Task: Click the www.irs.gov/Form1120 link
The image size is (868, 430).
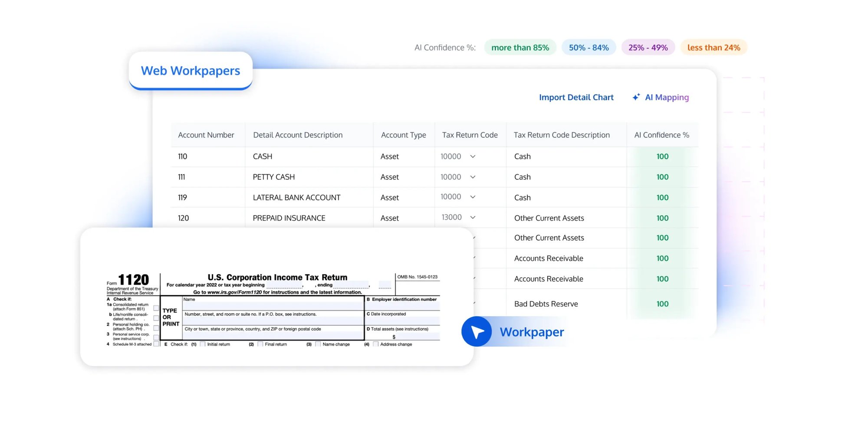Action: click(x=234, y=292)
